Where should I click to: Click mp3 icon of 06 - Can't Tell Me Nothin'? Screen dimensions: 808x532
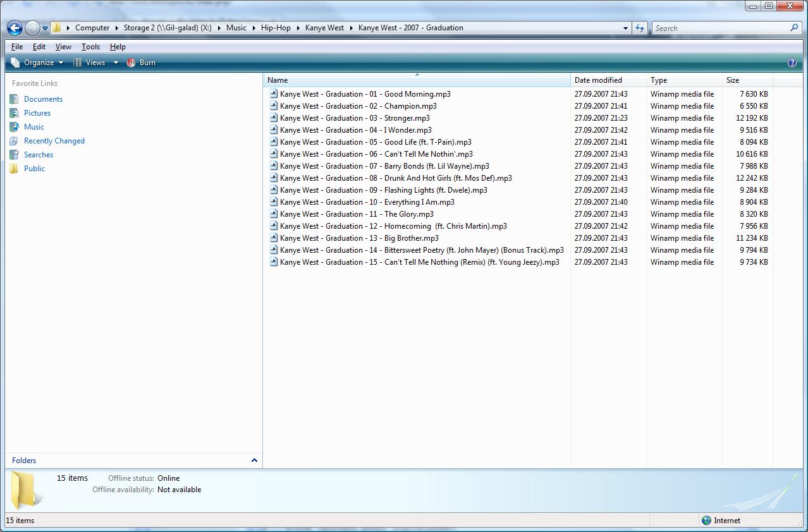[x=274, y=154]
